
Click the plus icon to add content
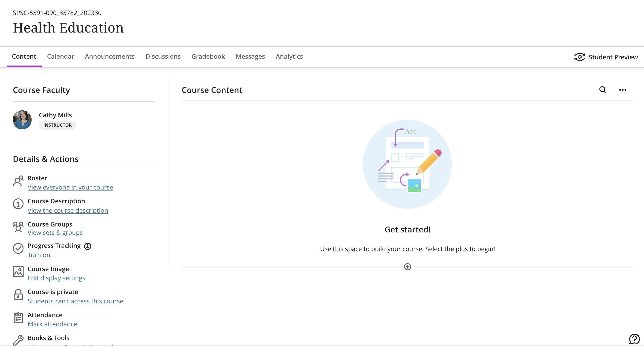click(x=408, y=267)
